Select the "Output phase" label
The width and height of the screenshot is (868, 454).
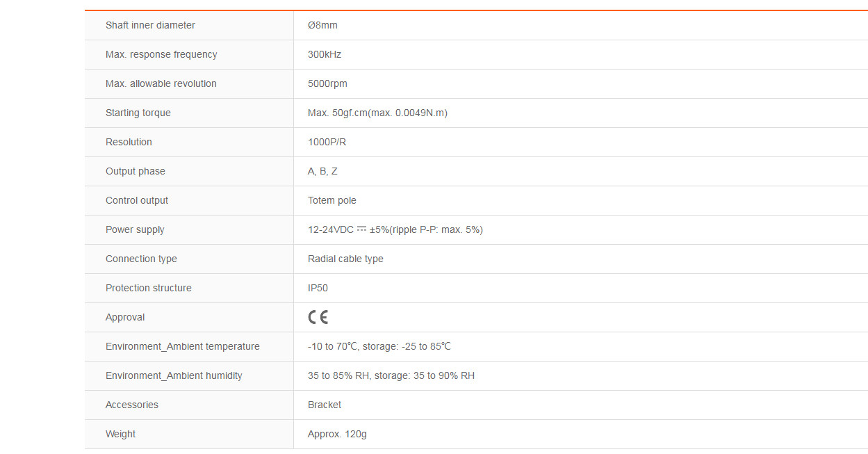[x=136, y=171]
